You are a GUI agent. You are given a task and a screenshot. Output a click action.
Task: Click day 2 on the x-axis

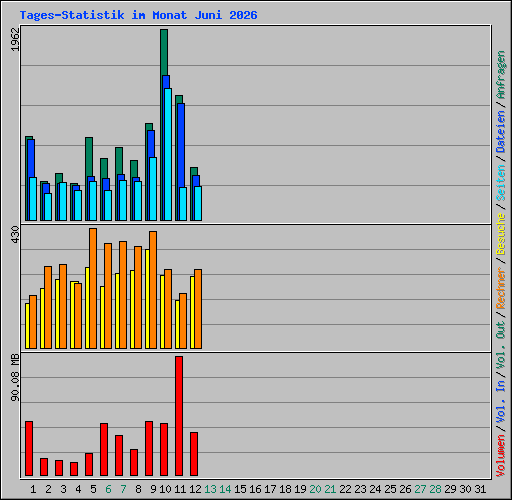[x=48, y=489]
